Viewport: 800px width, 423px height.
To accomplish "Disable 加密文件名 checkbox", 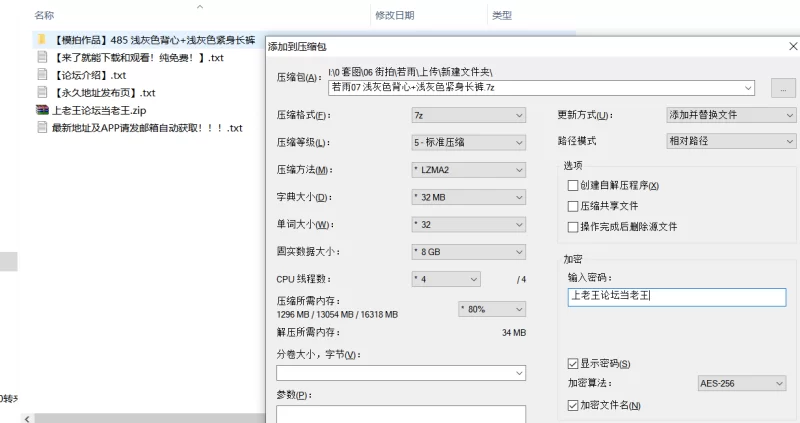I will (572, 405).
